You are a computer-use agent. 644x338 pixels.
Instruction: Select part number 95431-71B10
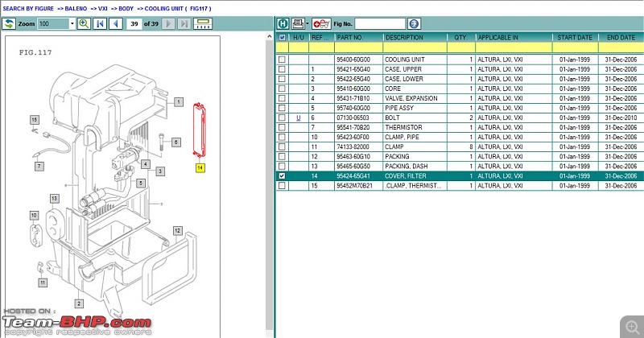tap(353, 98)
